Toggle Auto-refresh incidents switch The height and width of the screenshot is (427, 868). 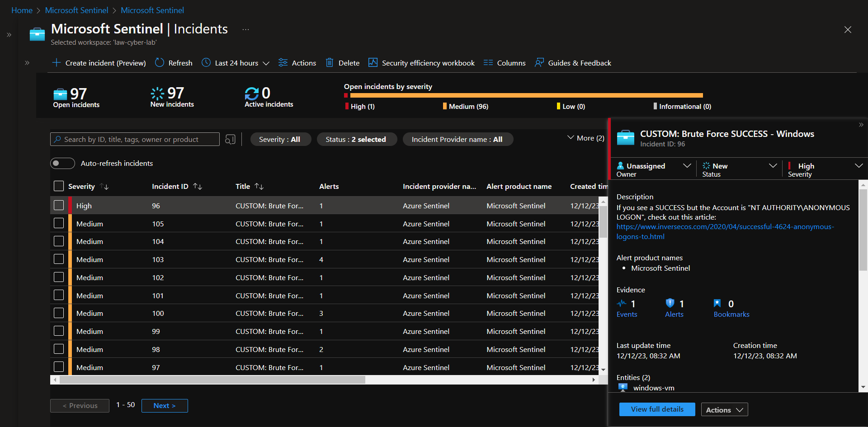pos(62,163)
